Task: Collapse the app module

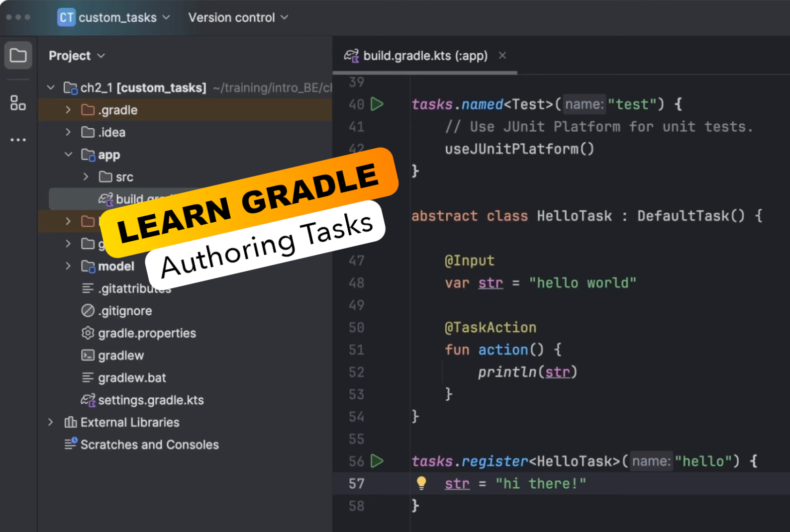Action: point(68,155)
